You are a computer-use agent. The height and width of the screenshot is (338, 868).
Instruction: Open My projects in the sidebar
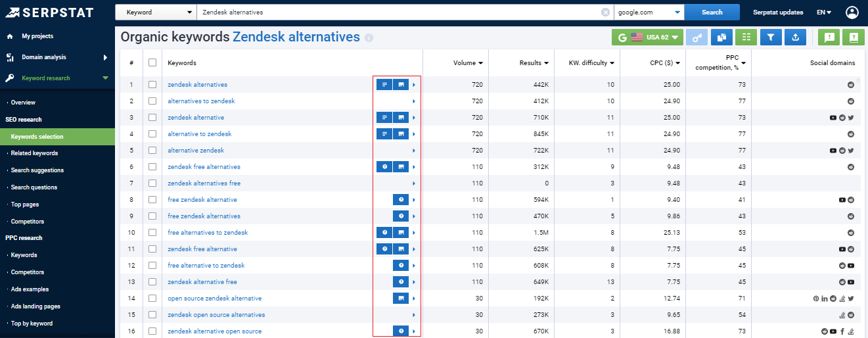pyautogui.click(x=37, y=36)
